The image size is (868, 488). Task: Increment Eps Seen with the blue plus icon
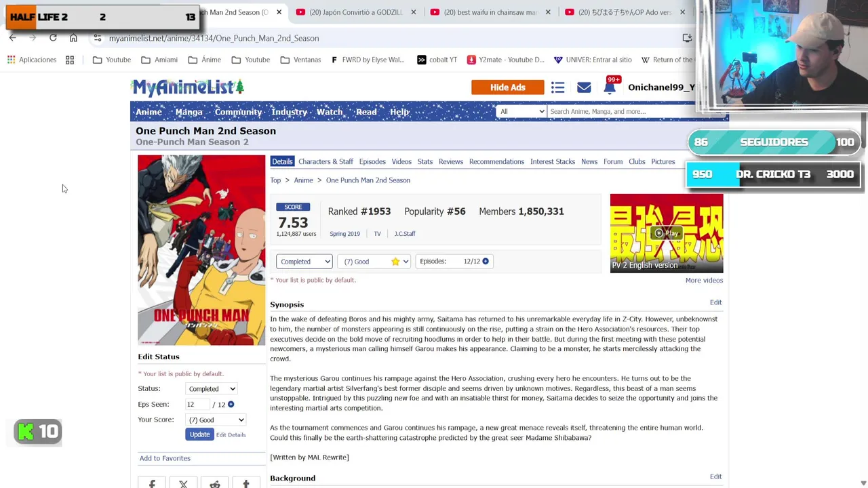(x=231, y=404)
